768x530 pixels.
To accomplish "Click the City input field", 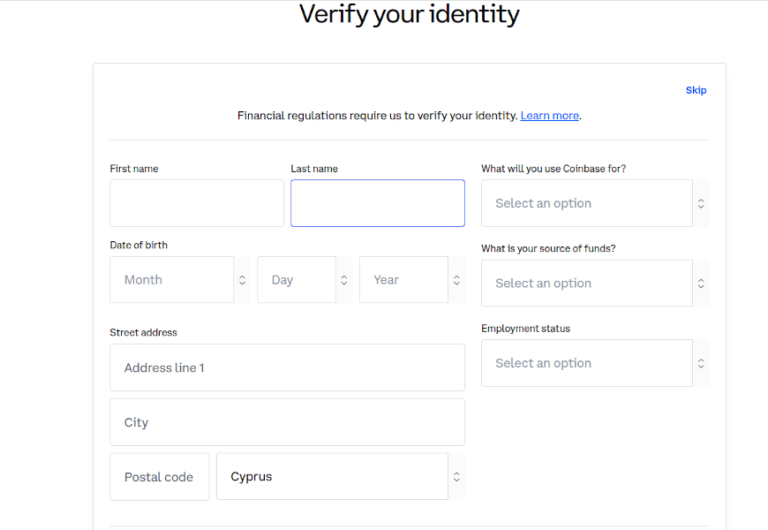I will (x=287, y=422).
